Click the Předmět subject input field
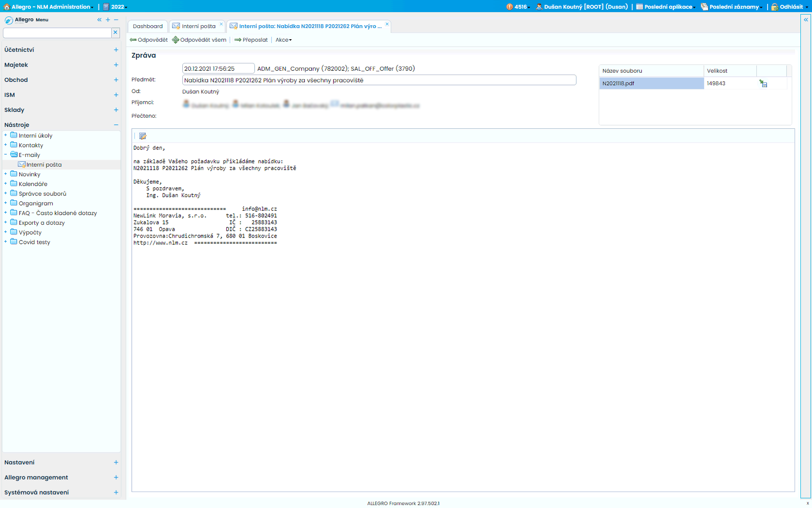812x508 pixels. click(x=379, y=80)
